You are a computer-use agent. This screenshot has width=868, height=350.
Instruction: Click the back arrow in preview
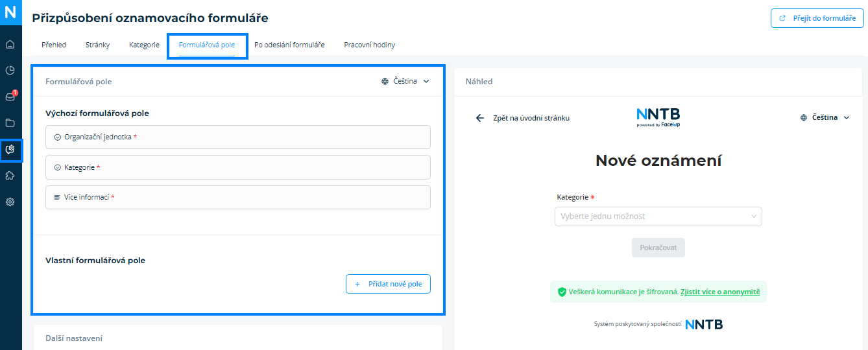[480, 118]
